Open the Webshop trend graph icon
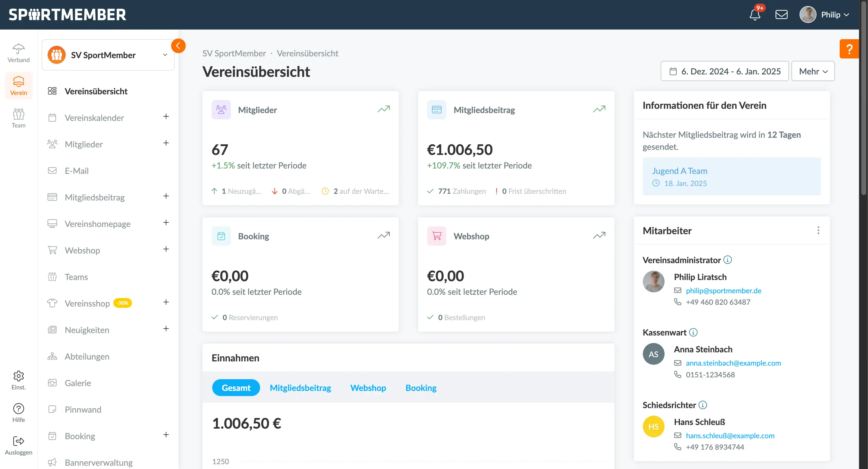Image resolution: width=868 pixels, height=469 pixels. (599, 235)
